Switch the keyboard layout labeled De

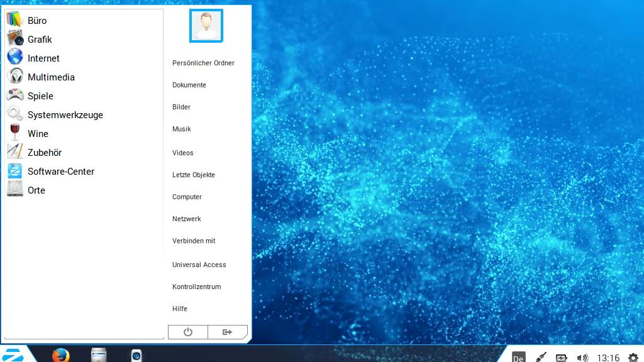518,357
